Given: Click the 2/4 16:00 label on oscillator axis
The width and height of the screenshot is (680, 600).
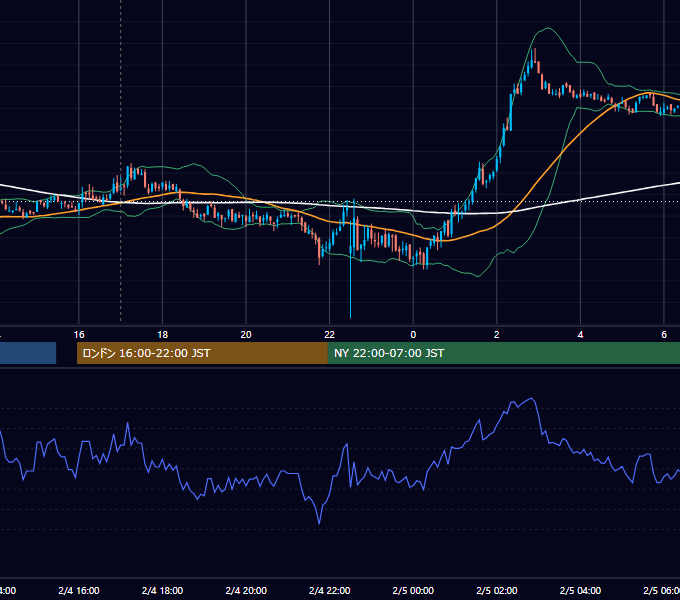Looking at the screenshot, I should tap(79, 590).
